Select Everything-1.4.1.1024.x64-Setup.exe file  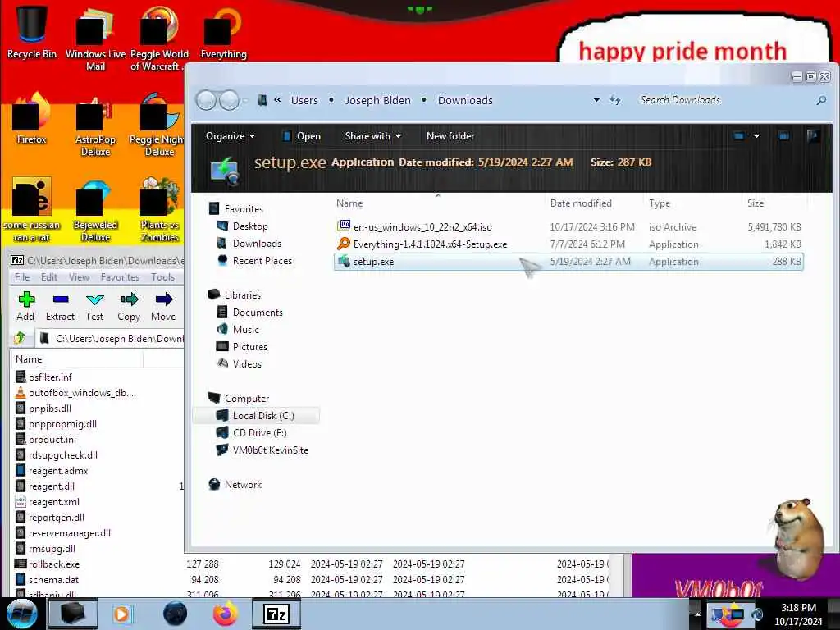click(x=569, y=244)
